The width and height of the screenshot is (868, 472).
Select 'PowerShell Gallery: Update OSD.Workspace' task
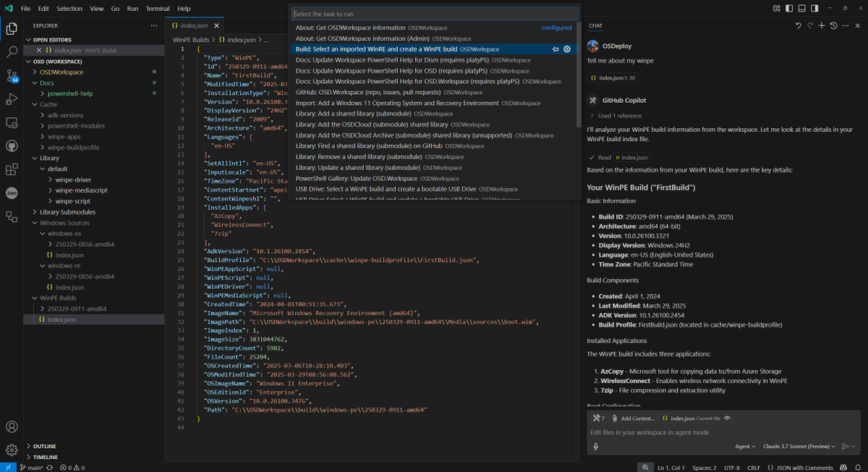click(x=434, y=178)
